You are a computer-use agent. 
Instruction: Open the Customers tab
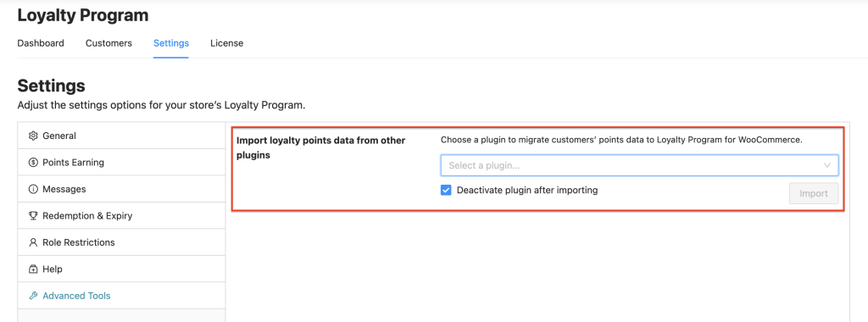tap(108, 43)
